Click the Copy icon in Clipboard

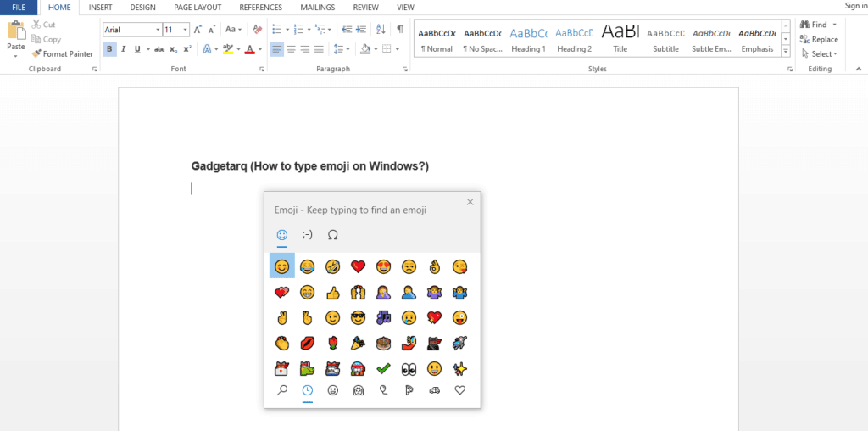pos(36,39)
